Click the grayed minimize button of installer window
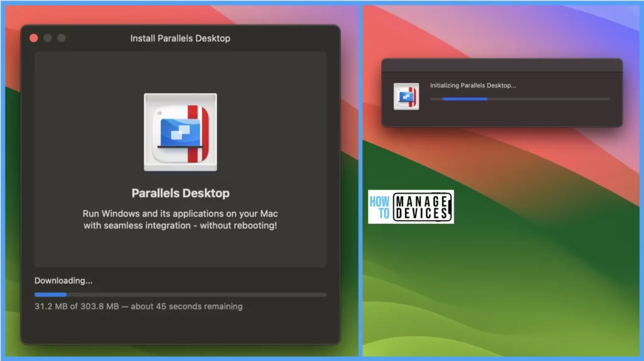The width and height of the screenshot is (644, 361). [x=48, y=38]
